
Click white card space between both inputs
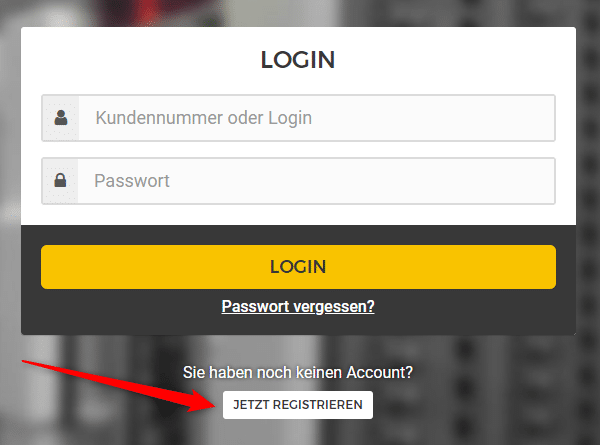click(x=298, y=149)
